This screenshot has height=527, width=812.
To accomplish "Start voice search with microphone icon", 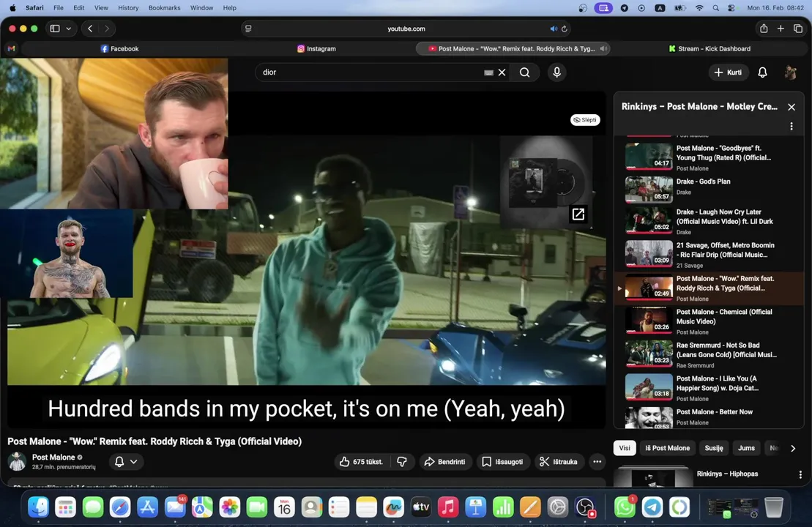I will click(x=556, y=72).
